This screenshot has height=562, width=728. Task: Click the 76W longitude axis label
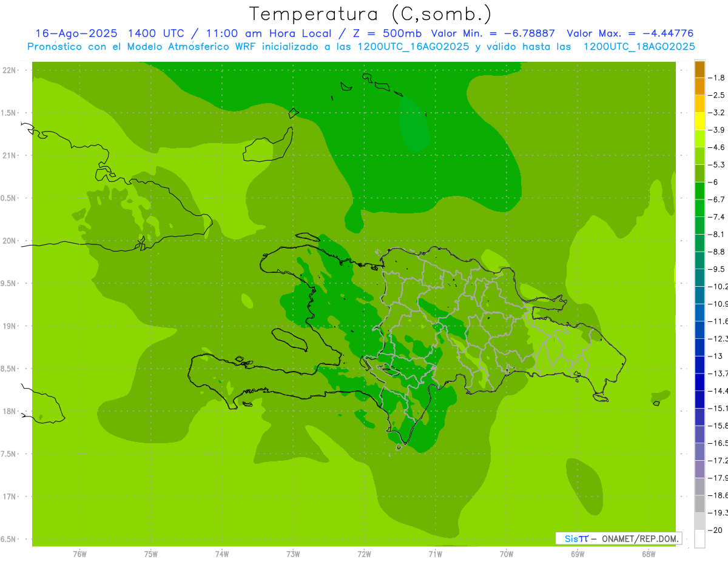tap(79, 554)
